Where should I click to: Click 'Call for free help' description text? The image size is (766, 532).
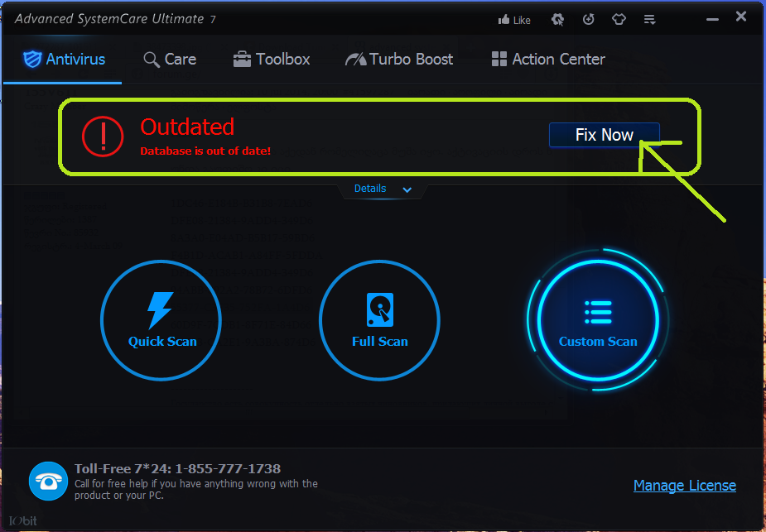tap(196, 490)
